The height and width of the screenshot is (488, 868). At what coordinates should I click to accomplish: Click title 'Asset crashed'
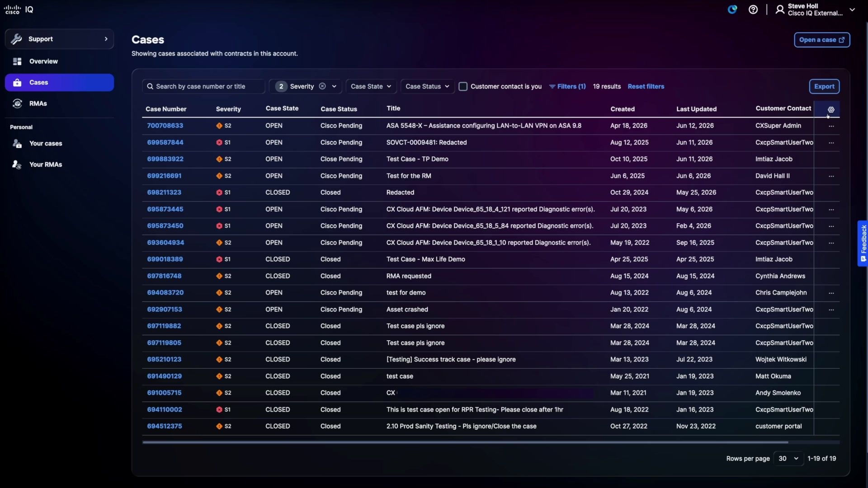[x=407, y=310]
